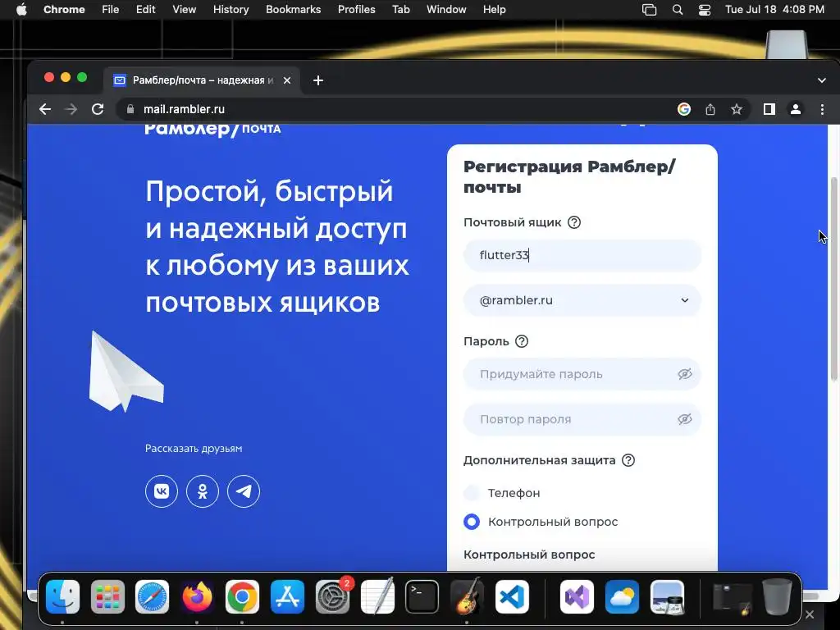
Task: Open App Store from the dock
Action: coord(287,596)
